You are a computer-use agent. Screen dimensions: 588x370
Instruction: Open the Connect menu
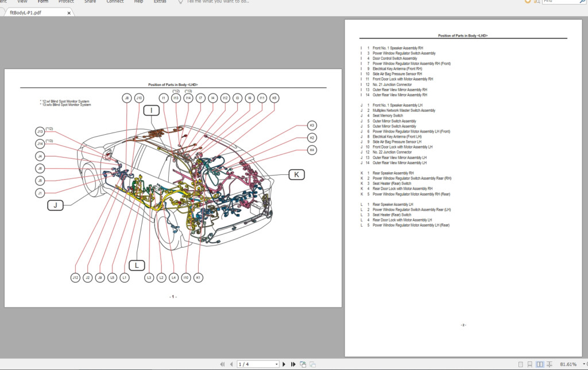pos(115,2)
